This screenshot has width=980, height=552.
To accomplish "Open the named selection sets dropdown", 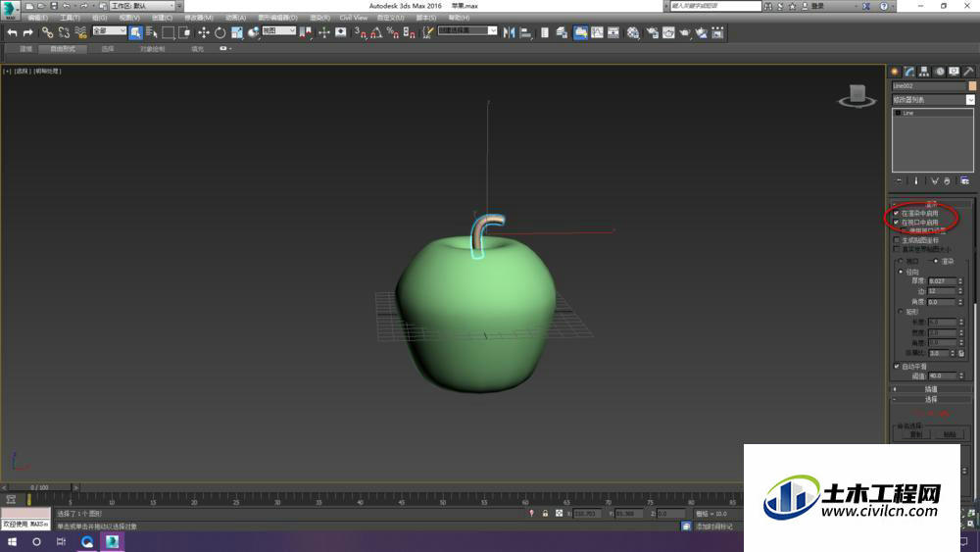I will (467, 30).
